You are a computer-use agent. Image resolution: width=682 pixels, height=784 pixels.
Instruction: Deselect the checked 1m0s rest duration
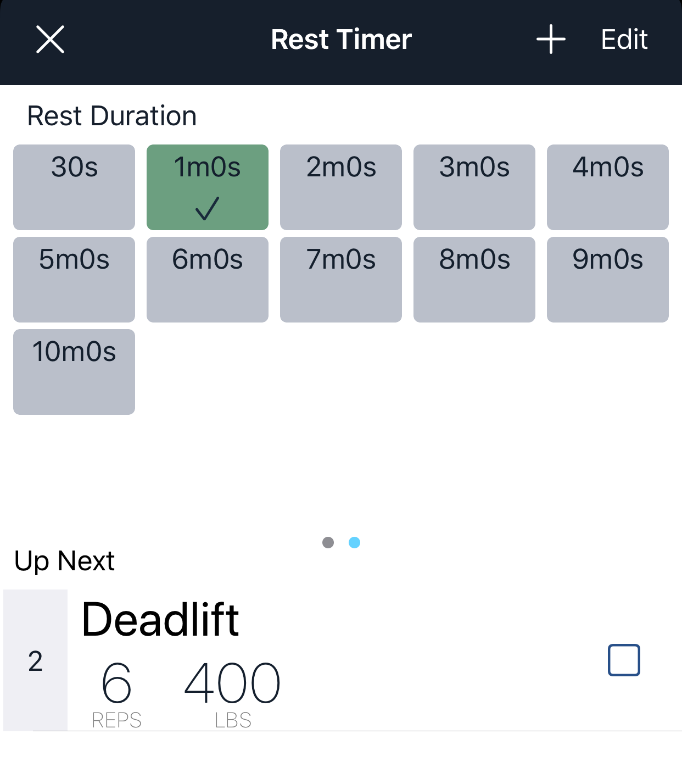(x=208, y=187)
